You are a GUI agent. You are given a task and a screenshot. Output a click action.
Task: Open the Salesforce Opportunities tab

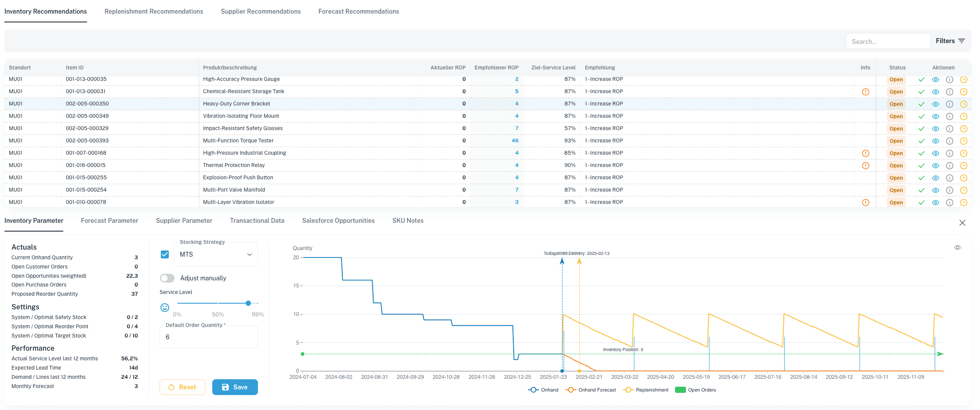[x=338, y=221]
